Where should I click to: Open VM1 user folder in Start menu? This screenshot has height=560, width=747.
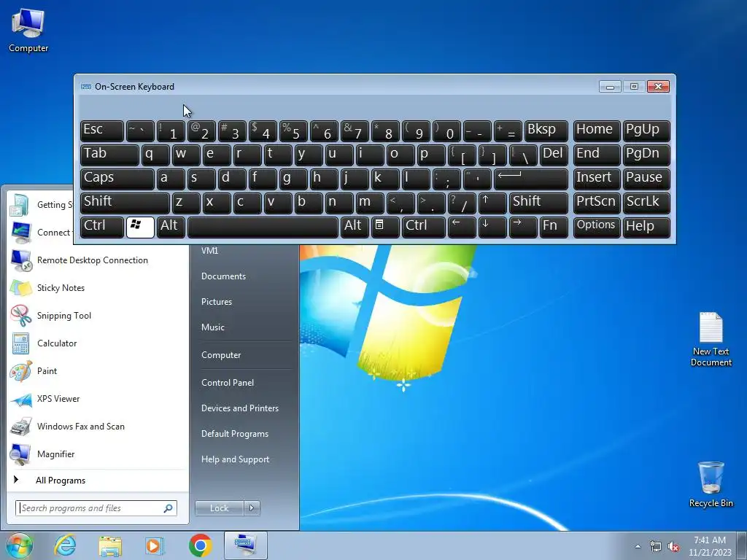244,251
